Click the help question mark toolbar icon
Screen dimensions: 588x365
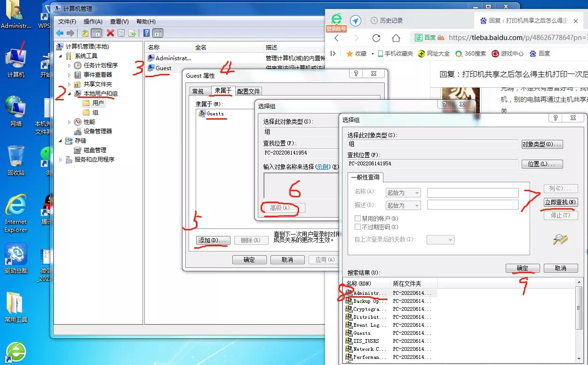click(147, 33)
